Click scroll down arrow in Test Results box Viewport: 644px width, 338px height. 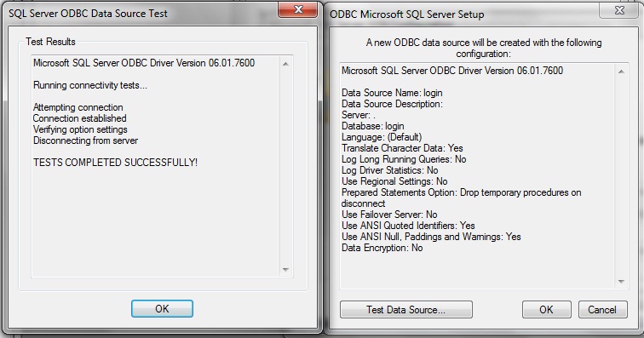(x=285, y=269)
